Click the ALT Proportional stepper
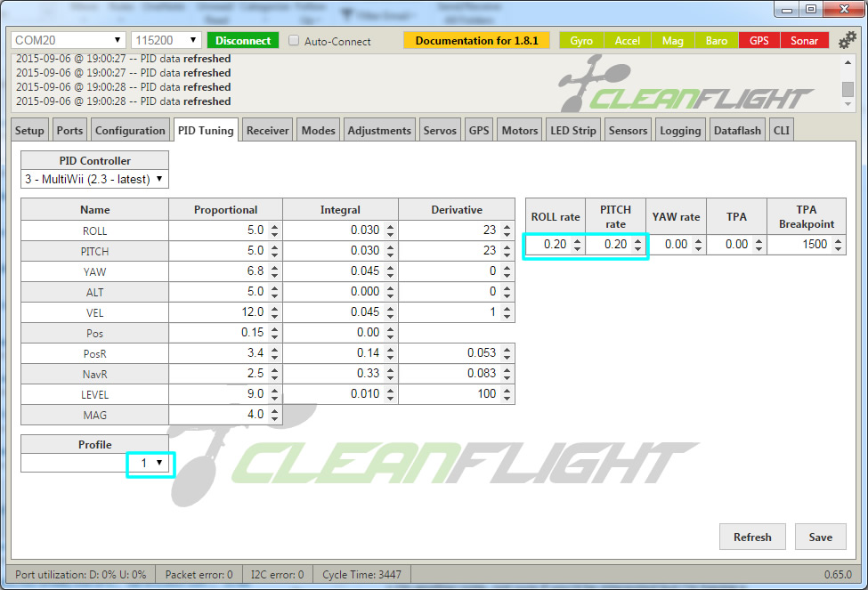 click(x=274, y=292)
